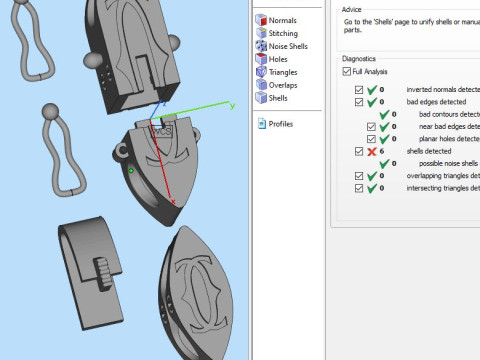Viewport: 480px width, 360px height.
Task: Open the Triangles page icon
Action: [261, 72]
